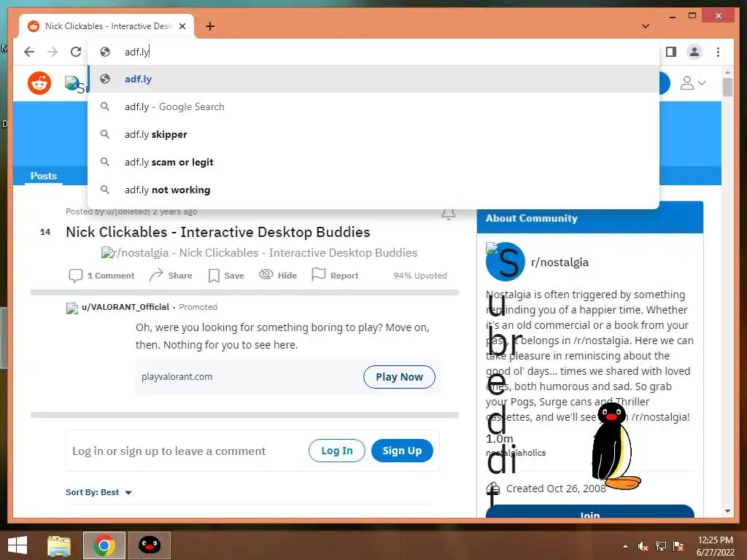Click the page scrollbar down arrow
The image size is (747, 560).
point(727,511)
